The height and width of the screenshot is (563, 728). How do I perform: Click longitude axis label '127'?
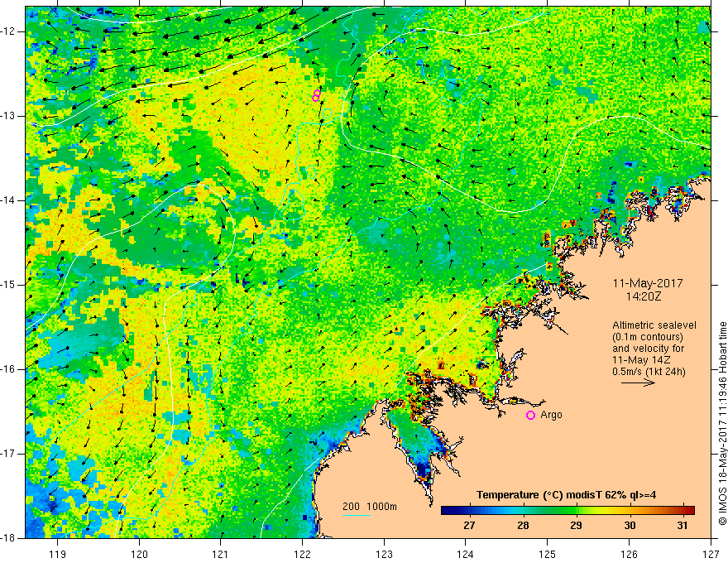(711, 554)
